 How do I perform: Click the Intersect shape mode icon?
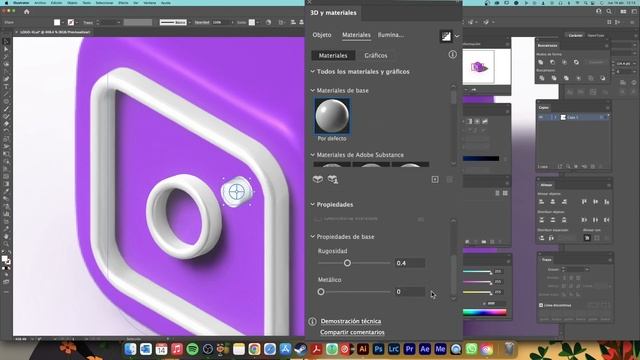coord(564,62)
